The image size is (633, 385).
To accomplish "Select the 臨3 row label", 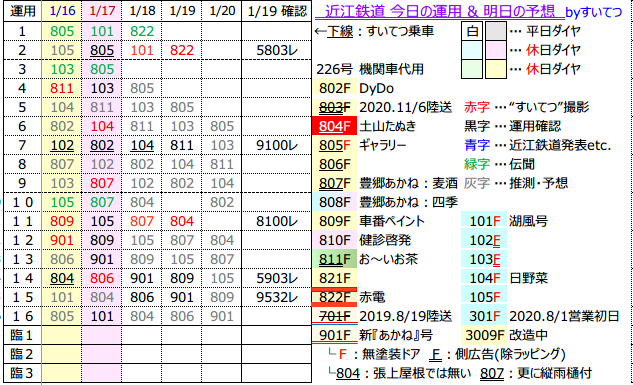I will point(22,373).
